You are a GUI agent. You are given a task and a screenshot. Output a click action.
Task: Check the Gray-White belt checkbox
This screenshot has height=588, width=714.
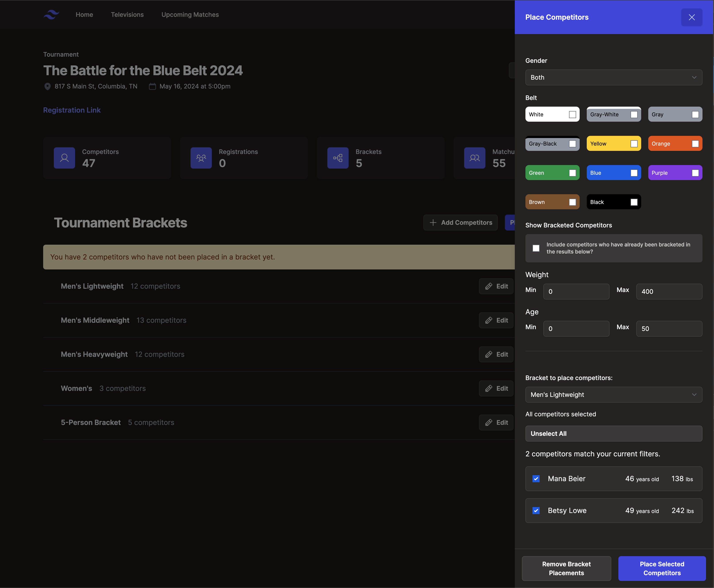coord(634,115)
